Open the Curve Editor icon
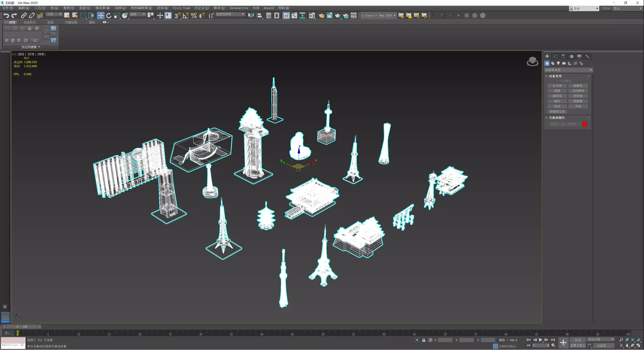The height and width of the screenshot is (350, 644). (x=294, y=15)
